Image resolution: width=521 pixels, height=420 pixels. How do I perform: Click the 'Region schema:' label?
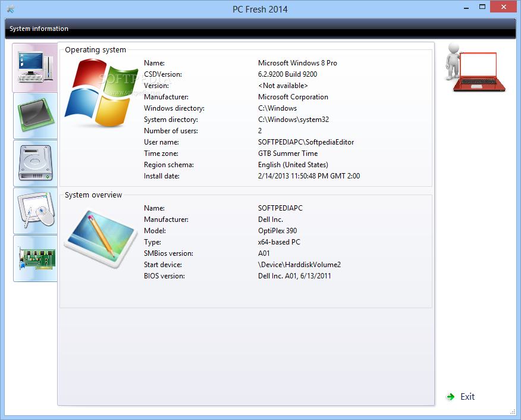pos(168,165)
